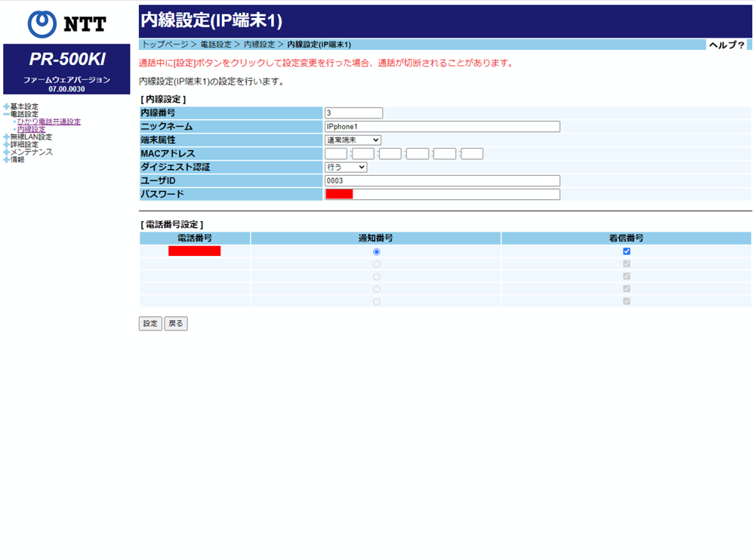Expand the 詳細設定 plus icon

pos(6,144)
